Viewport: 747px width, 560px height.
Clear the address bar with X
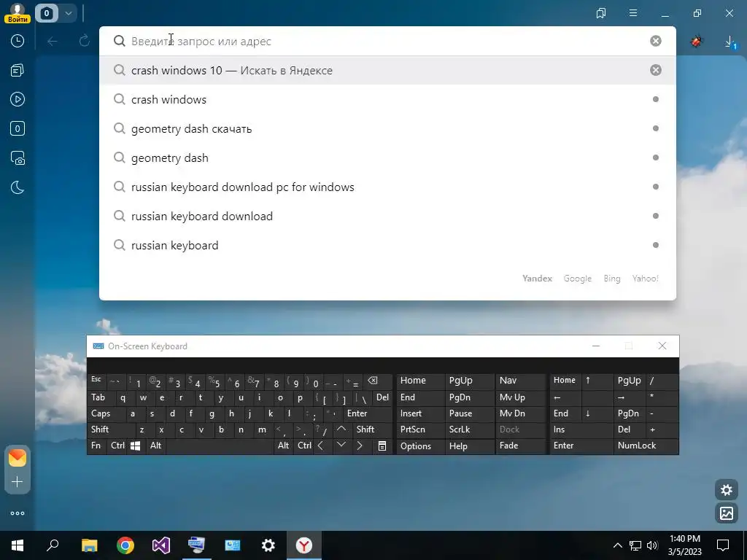pos(656,41)
